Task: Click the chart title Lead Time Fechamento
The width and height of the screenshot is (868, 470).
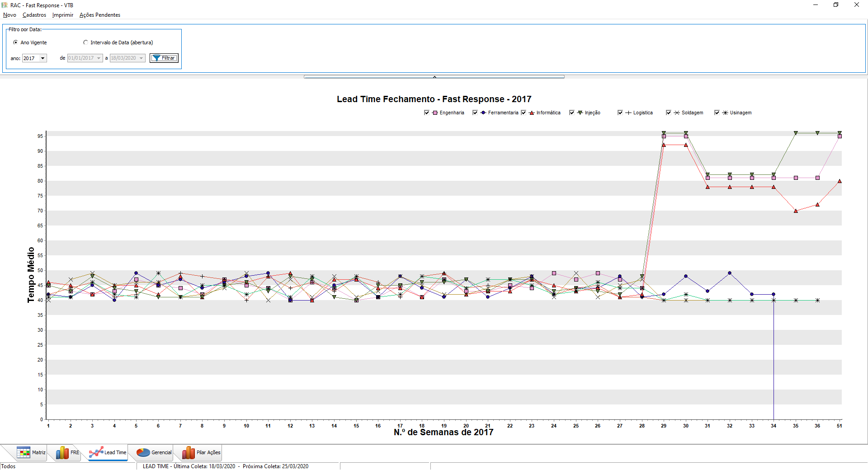Action: pos(434,99)
